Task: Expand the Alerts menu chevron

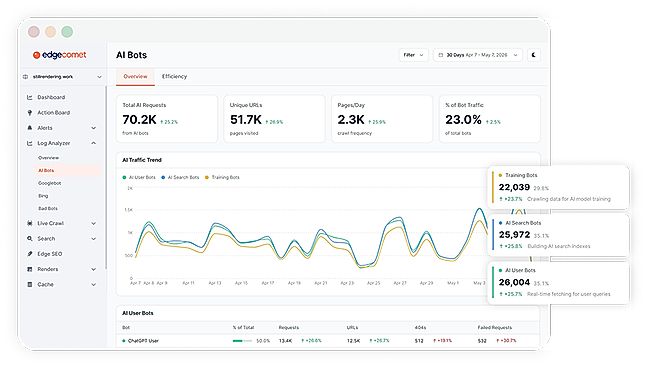Action: click(94, 128)
